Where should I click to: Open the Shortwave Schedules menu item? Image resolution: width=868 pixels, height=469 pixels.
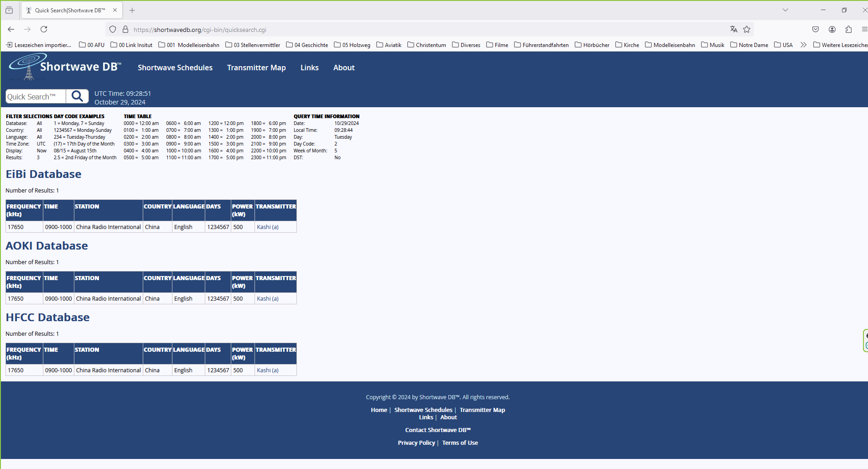pyautogui.click(x=175, y=68)
